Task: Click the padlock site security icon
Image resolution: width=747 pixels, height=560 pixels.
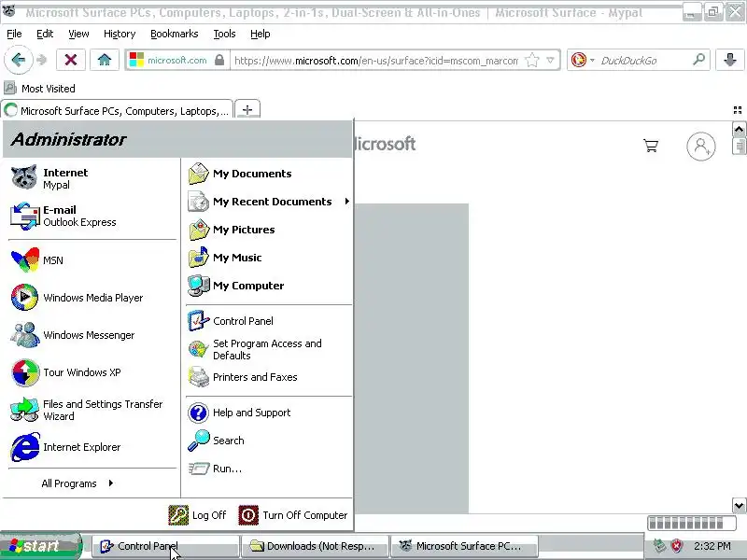Action: (219, 61)
